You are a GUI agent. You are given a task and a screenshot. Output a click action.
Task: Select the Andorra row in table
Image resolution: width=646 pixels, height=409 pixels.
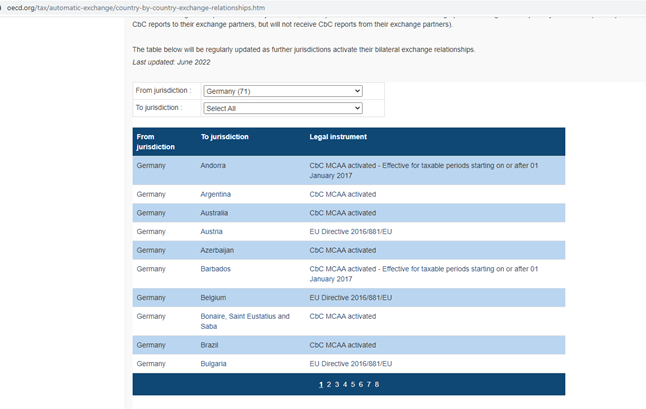(x=349, y=171)
